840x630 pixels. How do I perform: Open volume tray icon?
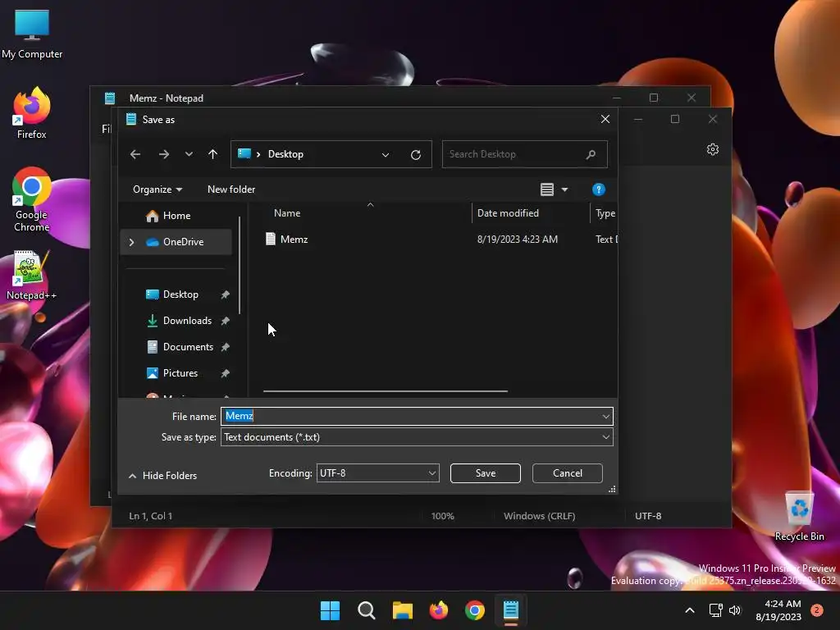(x=735, y=610)
